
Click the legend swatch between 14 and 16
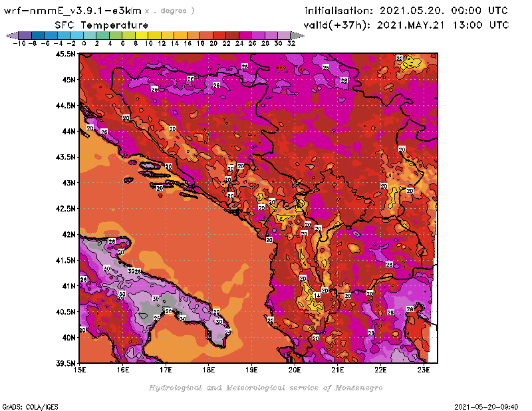tap(180, 35)
